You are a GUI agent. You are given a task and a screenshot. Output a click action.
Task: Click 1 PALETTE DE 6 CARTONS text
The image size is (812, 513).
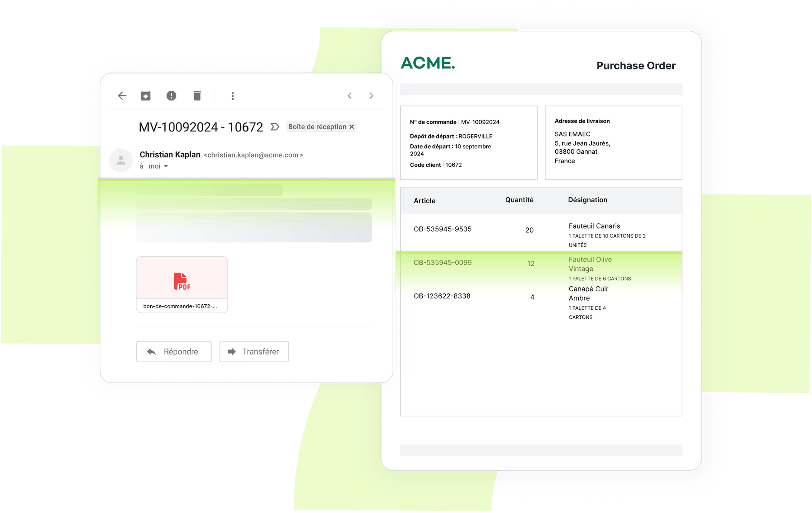point(600,279)
